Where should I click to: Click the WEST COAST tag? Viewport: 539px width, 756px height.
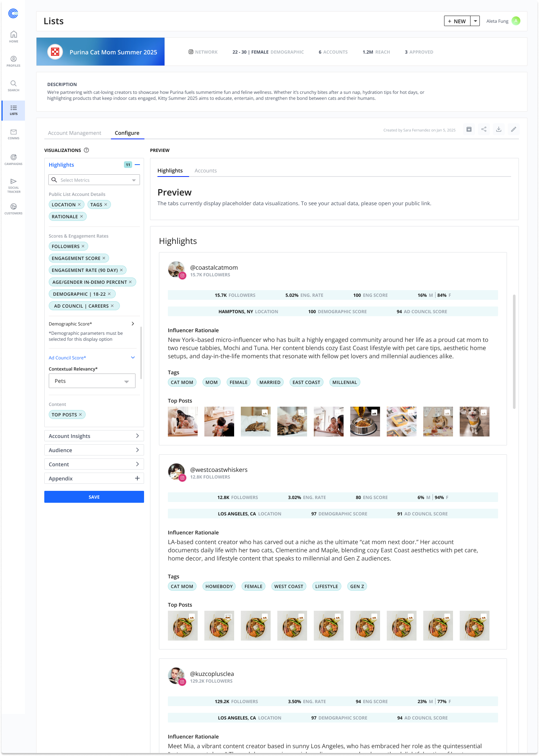point(289,586)
